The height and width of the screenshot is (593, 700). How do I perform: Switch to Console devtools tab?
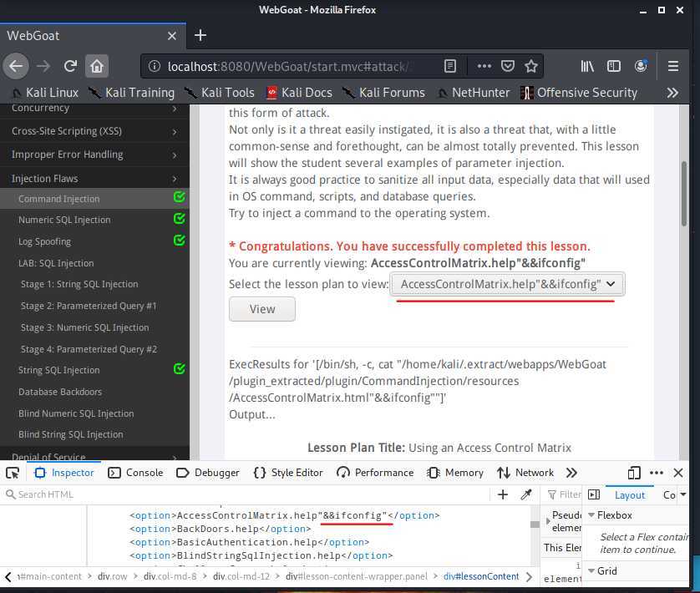click(135, 473)
